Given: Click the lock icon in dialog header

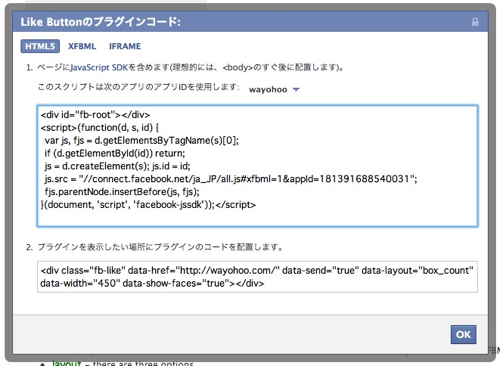Looking at the screenshot, I should pos(475,22).
